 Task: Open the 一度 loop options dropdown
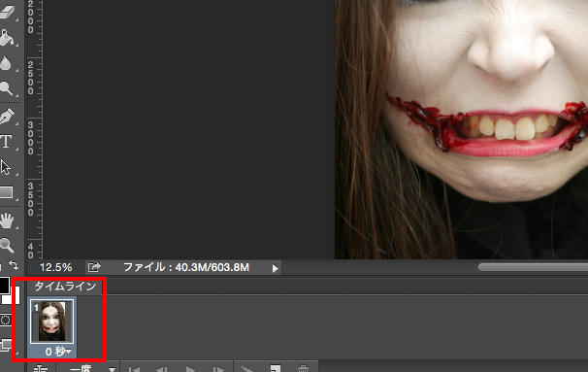point(92,369)
